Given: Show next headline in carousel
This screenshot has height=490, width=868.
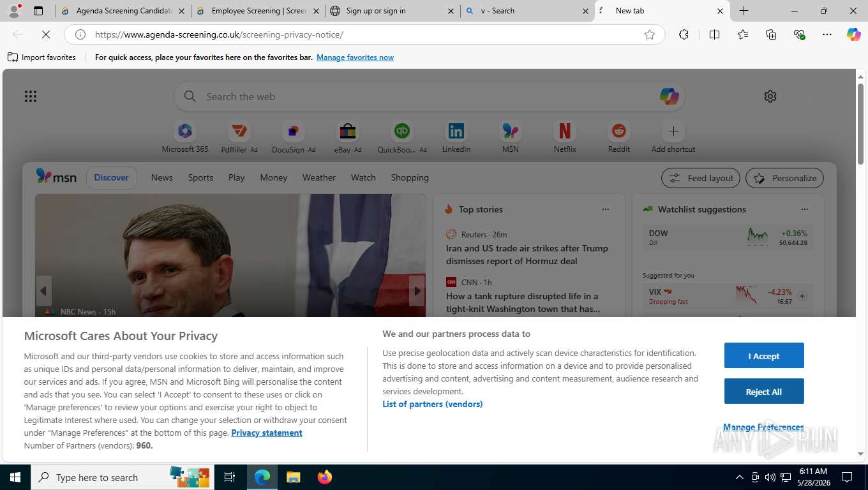Looking at the screenshot, I should coord(417,291).
